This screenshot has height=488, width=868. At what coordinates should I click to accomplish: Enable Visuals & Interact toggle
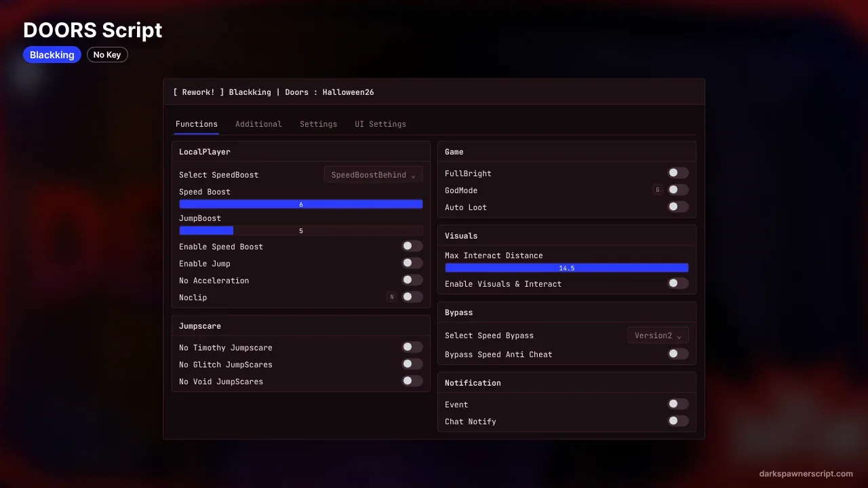pyautogui.click(x=678, y=283)
